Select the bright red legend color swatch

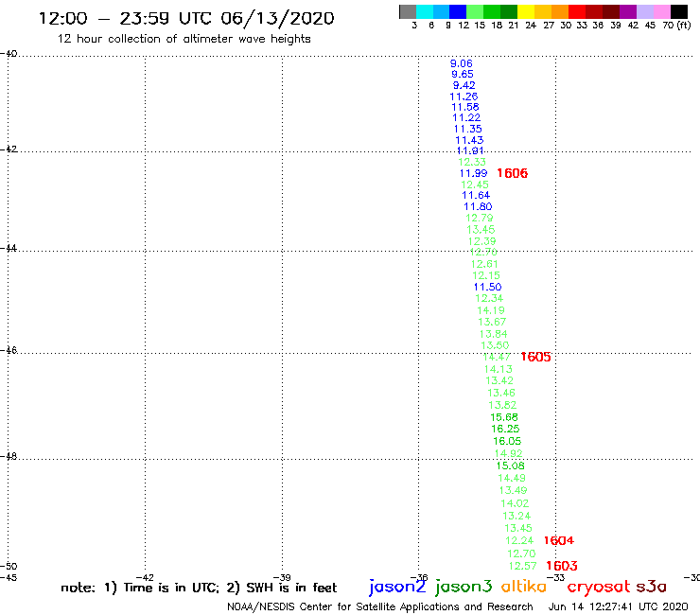(x=577, y=11)
